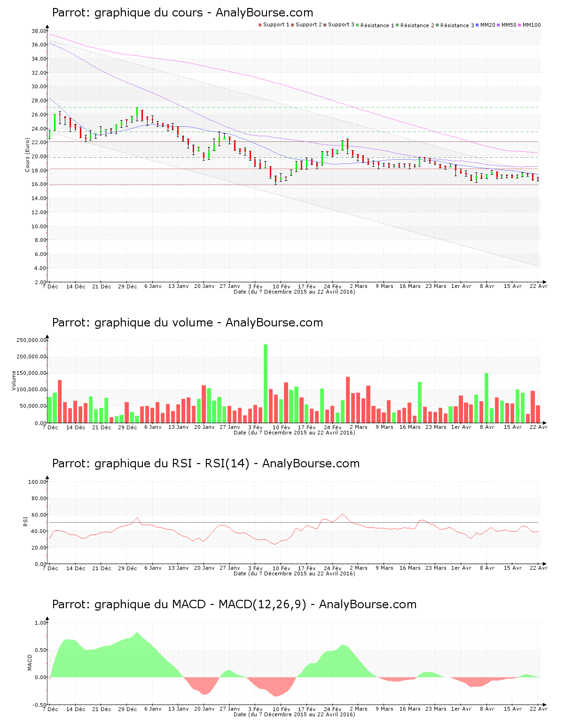Click '6 Janv' on the volume chart axis
The image size is (564, 728).
pos(153,427)
